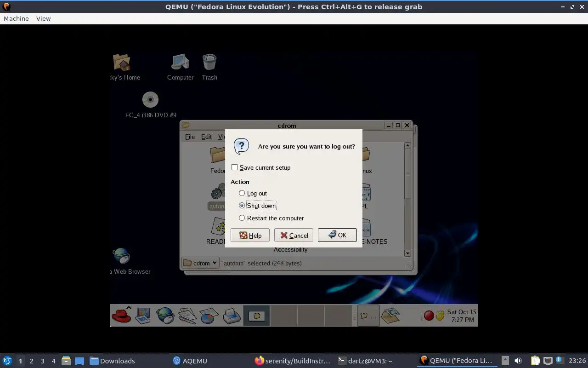Image resolution: width=588 pixels, height=368 pixels.
Task: Click scrollbar up arrow in cdrom window
Action: coord(407,145)
